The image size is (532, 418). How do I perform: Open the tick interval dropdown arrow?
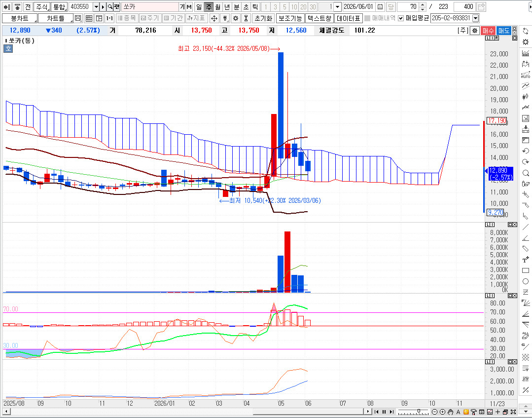tap(337, 7)
